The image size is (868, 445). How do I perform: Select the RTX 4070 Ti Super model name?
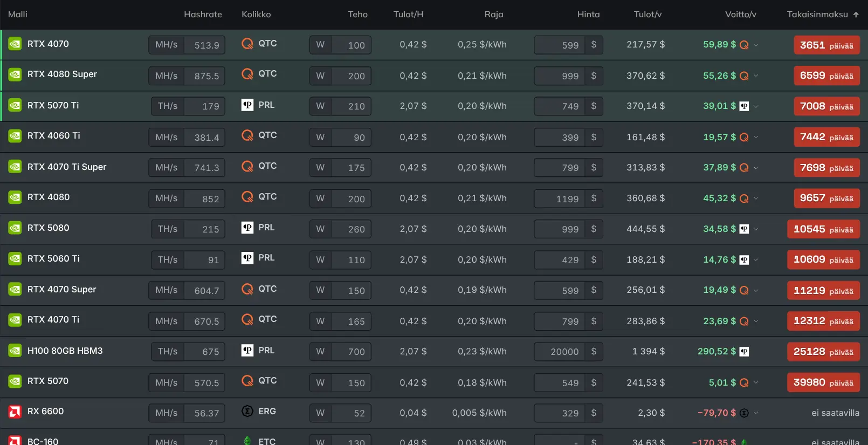[67, 167]
